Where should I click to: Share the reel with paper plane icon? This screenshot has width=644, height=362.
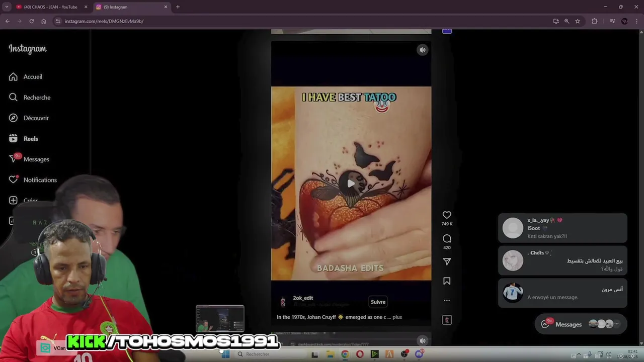(x=447, y=262)
